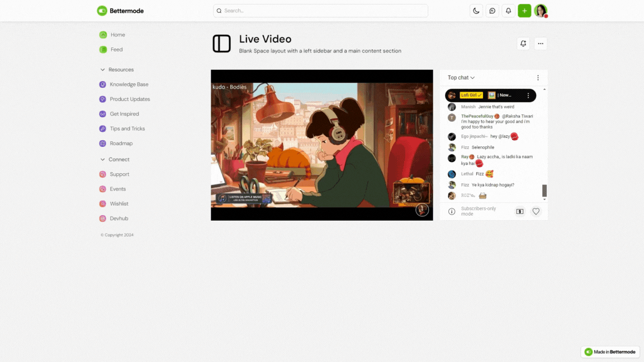Open Feed in sidebar
Viewport: 644px width, 362px height.
point(117,50)
